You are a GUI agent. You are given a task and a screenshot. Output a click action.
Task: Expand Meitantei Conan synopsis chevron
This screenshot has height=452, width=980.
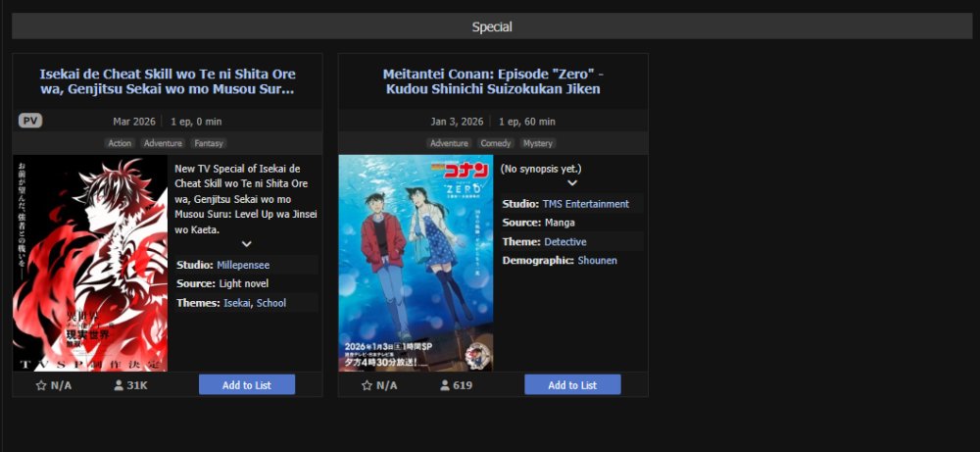[x=572, y=182]
